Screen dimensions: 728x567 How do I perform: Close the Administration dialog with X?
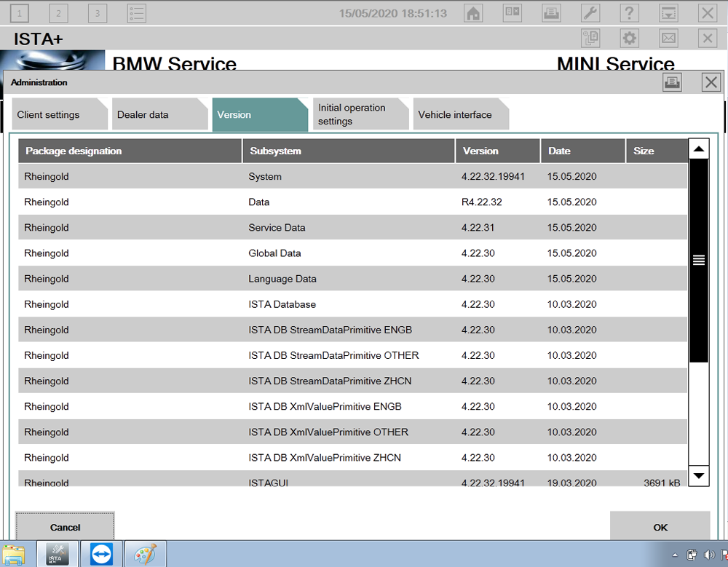point(711,83)
